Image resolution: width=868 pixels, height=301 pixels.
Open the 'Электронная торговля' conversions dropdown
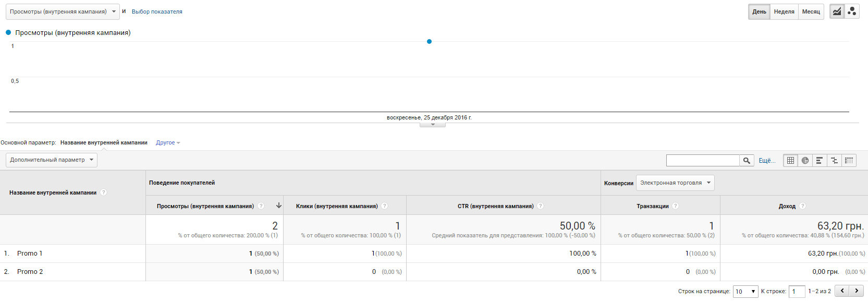(675, 183)
